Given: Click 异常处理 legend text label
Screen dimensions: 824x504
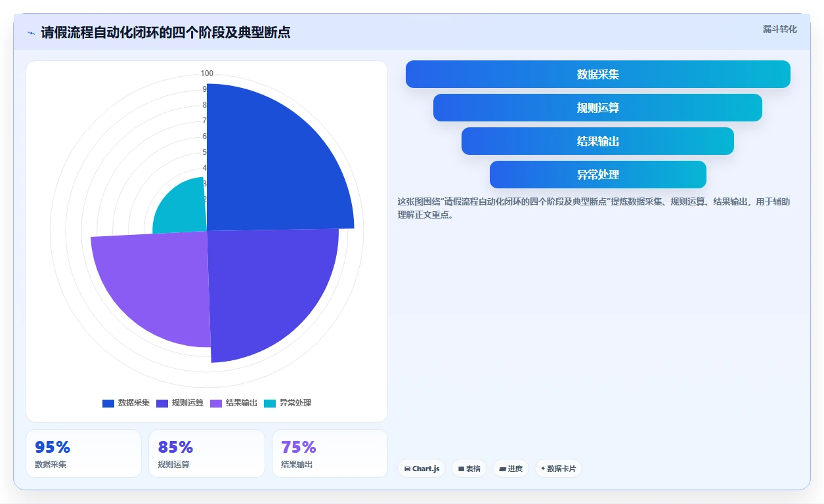Looking at the screenshot, I should click(295, 403).
